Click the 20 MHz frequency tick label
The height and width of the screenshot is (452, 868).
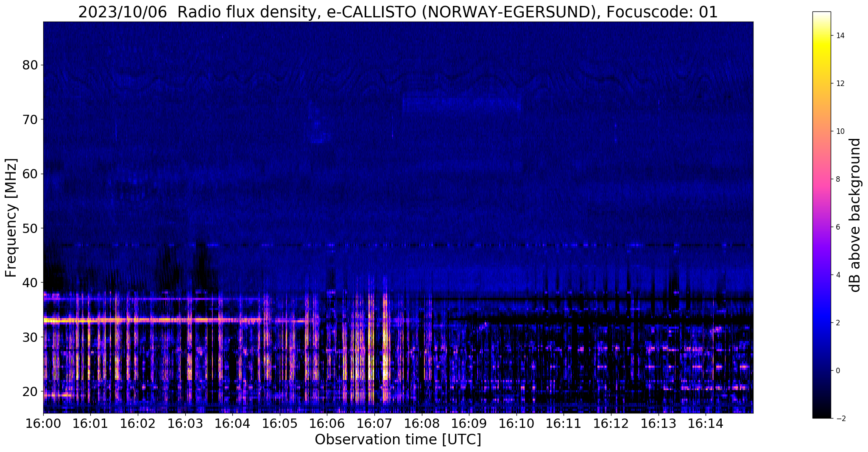(x=30, y=391)
